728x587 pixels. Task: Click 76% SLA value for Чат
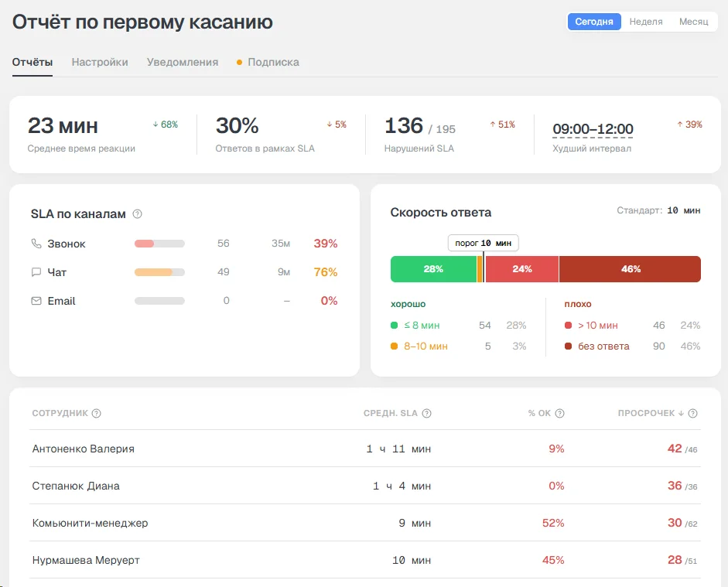[326, 272]
